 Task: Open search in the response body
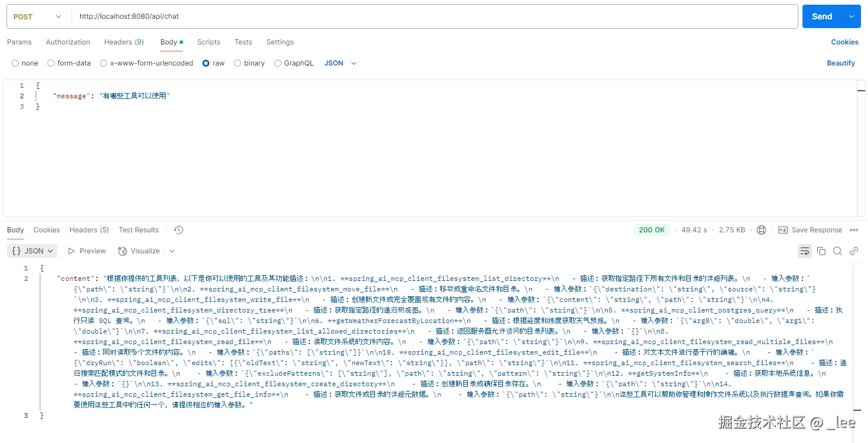pos(838,251)
